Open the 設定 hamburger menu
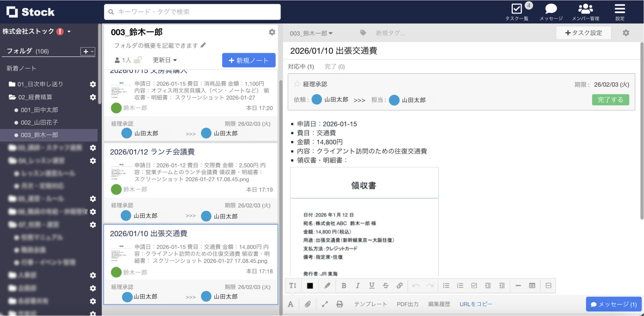This screenshot has width=644, height=316. coord(620,11)
